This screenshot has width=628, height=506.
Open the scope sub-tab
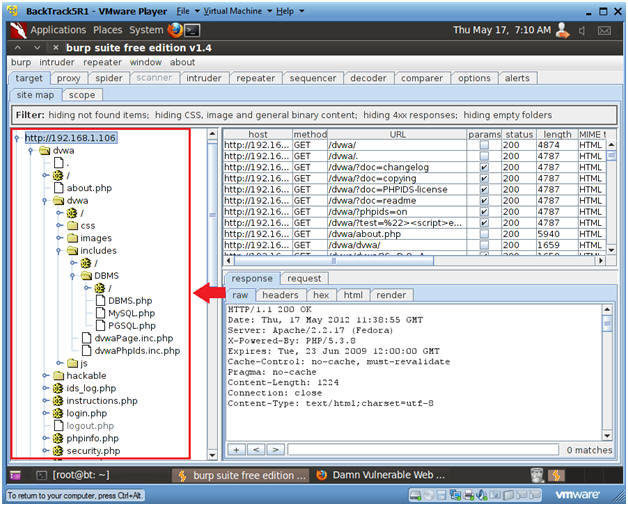[82, 95]
